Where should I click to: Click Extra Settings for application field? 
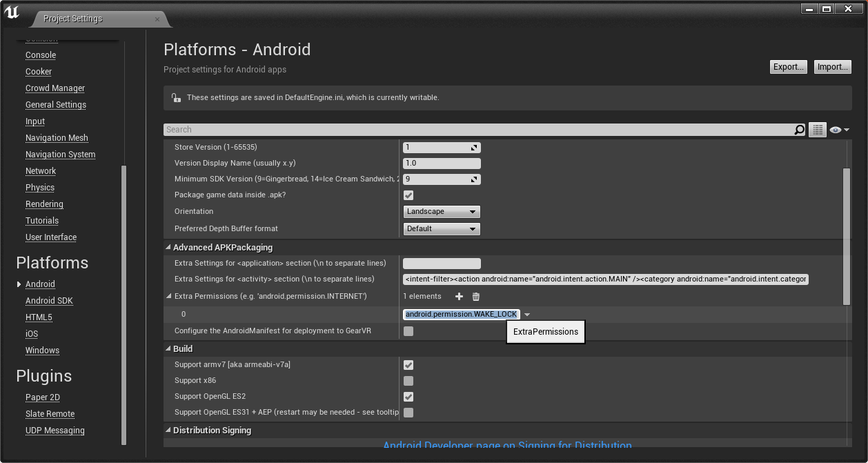(x=442, y=264)
